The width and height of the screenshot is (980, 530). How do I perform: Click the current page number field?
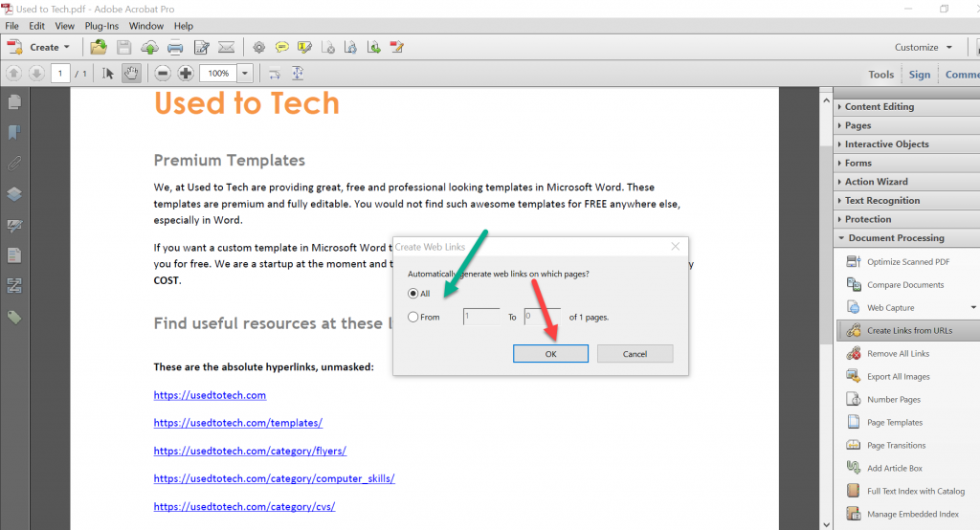tap(60, 73)
